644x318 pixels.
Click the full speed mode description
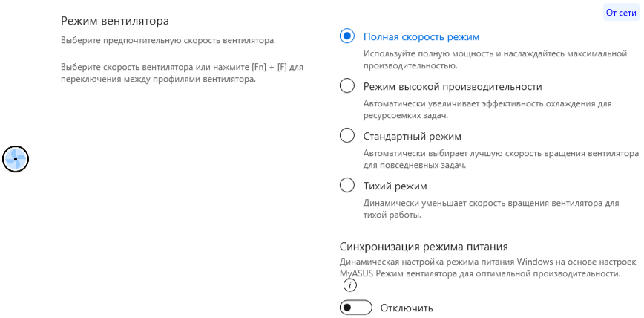[x=490, y=59]
